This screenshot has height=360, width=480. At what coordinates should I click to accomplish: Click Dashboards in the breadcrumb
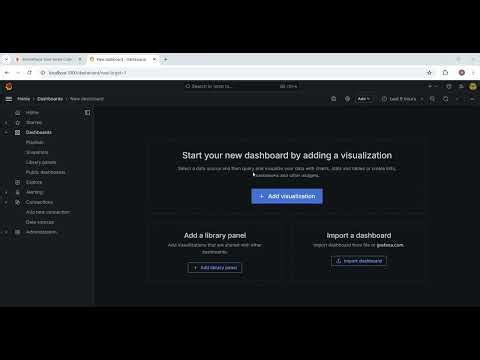tap(50, 99)
